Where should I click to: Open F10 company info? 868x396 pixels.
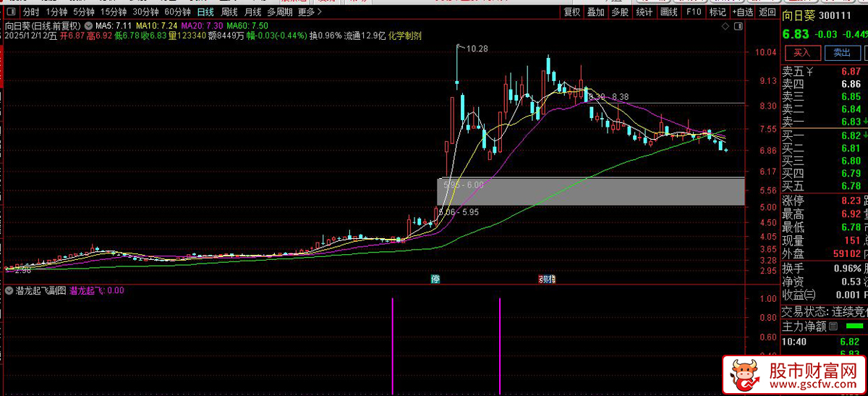click(694, 12)
